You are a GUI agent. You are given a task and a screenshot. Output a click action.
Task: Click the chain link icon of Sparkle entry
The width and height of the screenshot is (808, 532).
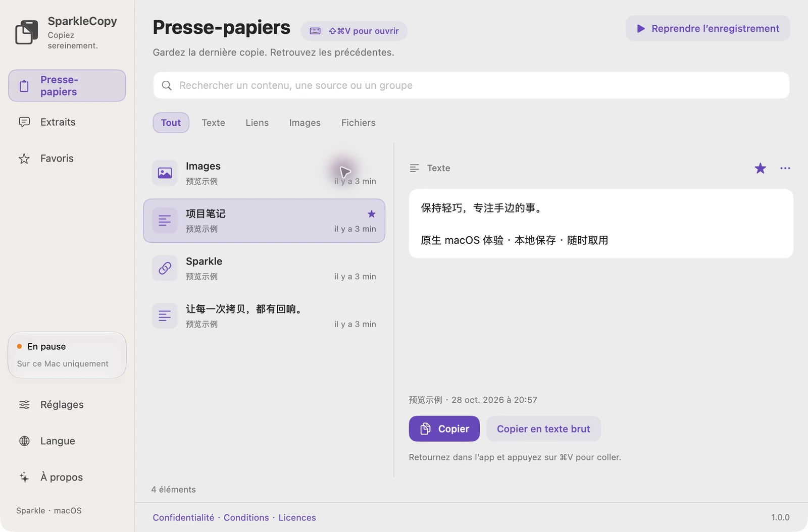(x=165, y=269)
